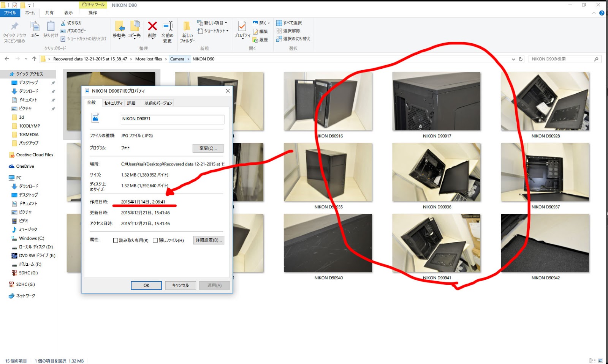The image size is (608, 364).
Task: Confirm properties dialog with OK
Action: pos(146,285)
